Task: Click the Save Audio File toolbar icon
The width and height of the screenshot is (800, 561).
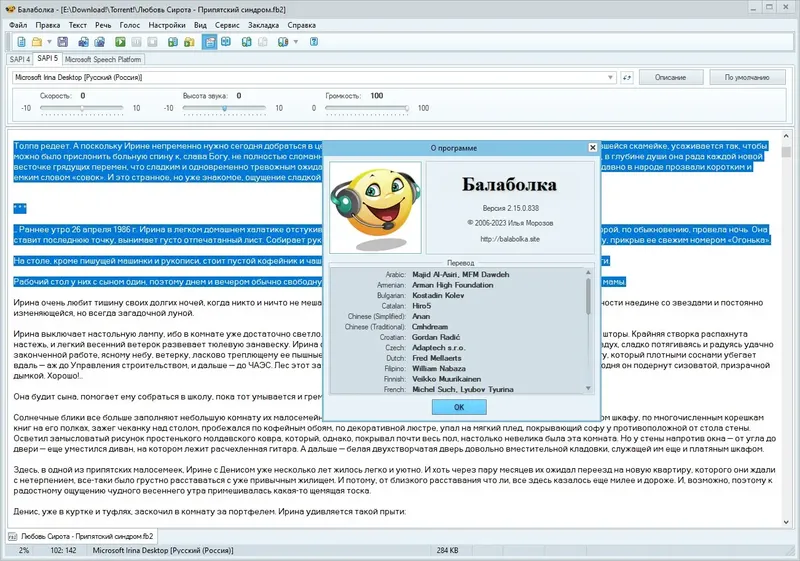Action: (x=84, y=42)
